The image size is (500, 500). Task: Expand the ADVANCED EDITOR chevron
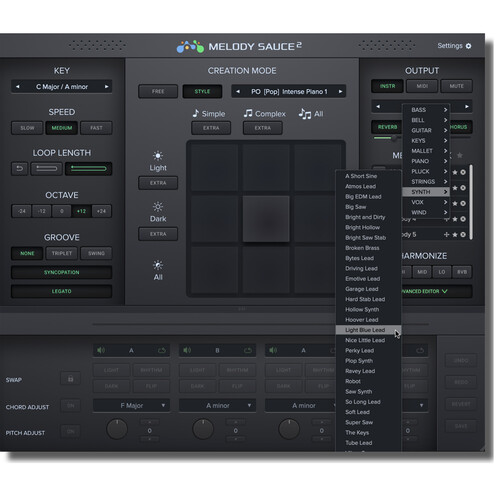(x=445, y=291)
